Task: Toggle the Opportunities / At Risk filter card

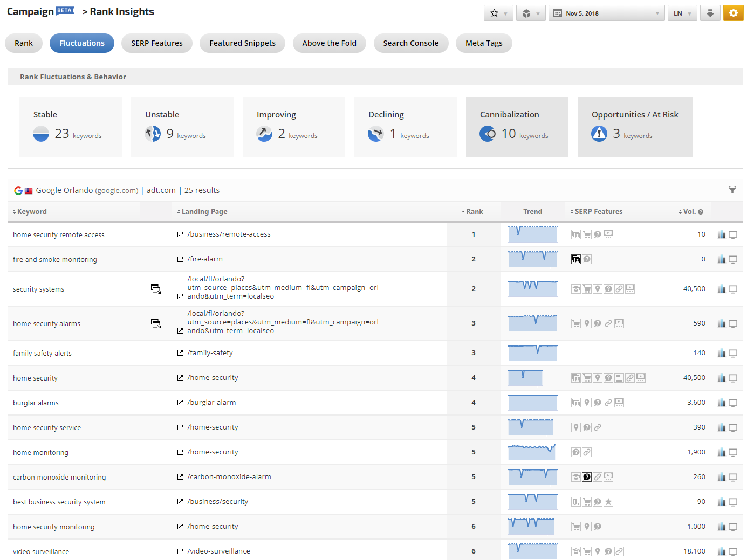Action: click(634, 127)
